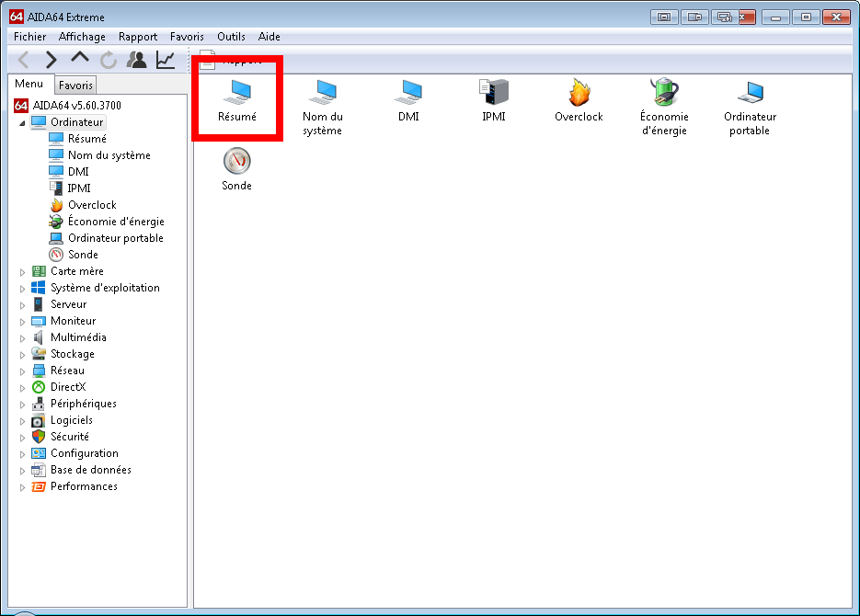Image resolution: width=860 pixels, height=616 pixels.
Task: Expand the Sécurité node
Action: click(x=22, y=438)
